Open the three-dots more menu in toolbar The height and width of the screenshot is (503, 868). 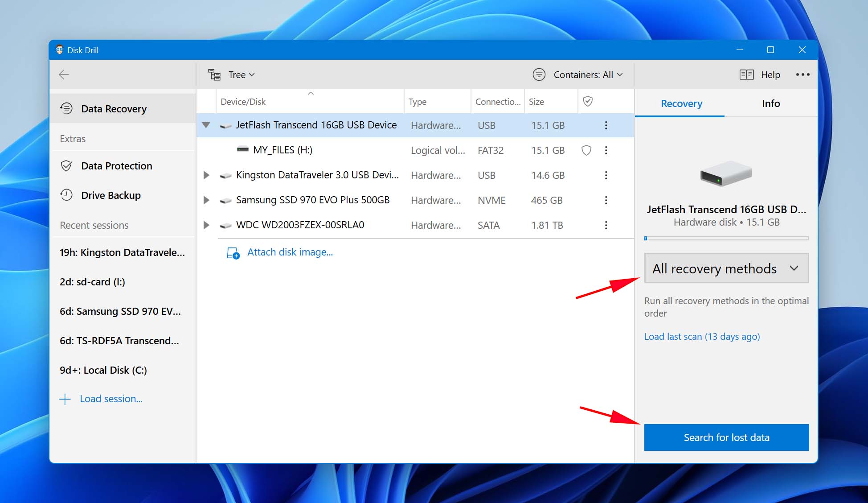[x=802, y=74]
